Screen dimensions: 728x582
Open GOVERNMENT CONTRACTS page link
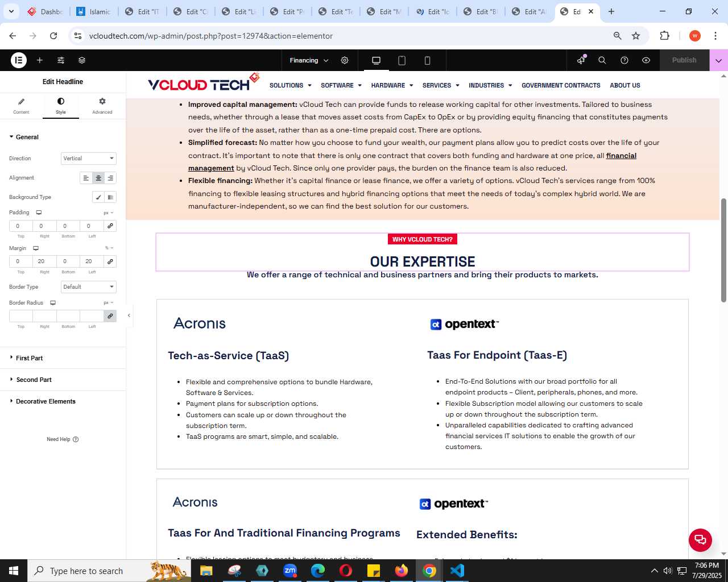561,85
